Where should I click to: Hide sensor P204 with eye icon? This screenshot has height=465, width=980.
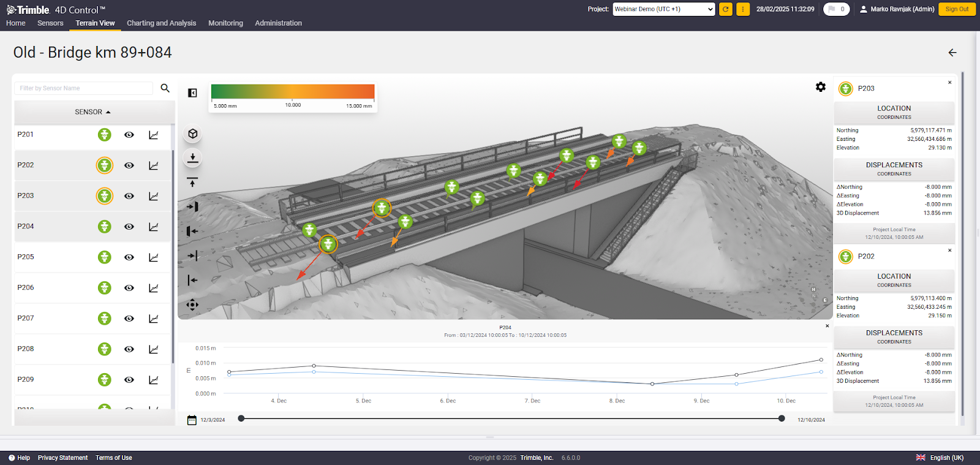[129, 227]
